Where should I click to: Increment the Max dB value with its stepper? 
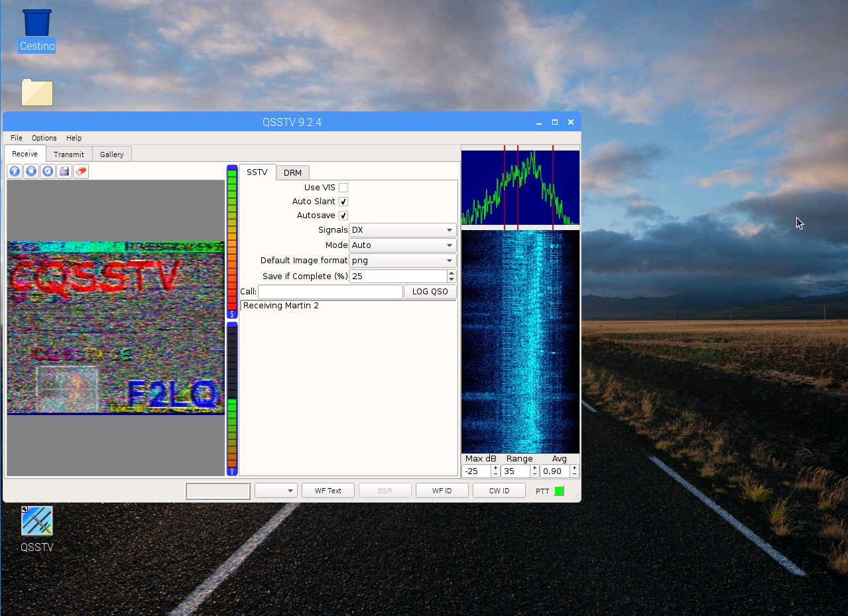tap(496, 468)
